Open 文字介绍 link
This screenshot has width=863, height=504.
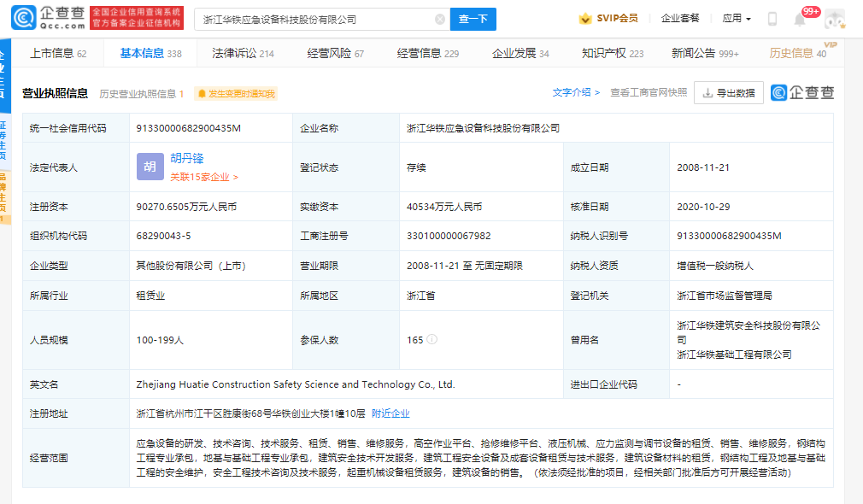click(x=576, y=92)
